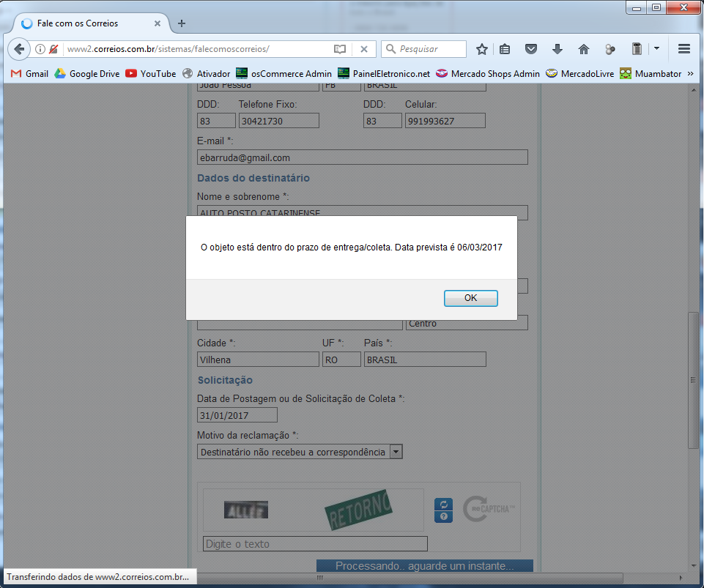Open the Firefox hamburger menu
The image size is (704, 588).
click(x=683, y=49)
